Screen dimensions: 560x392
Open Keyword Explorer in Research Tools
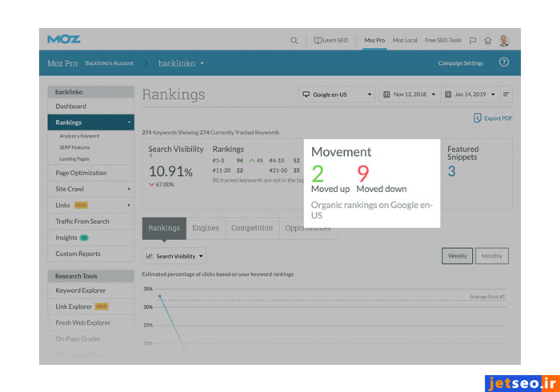tap(81, 290)
